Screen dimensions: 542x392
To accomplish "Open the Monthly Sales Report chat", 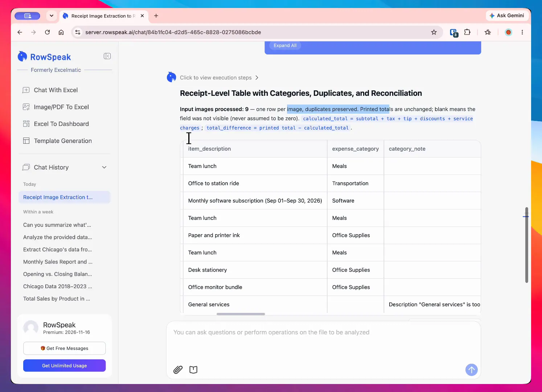I will 58,262.
